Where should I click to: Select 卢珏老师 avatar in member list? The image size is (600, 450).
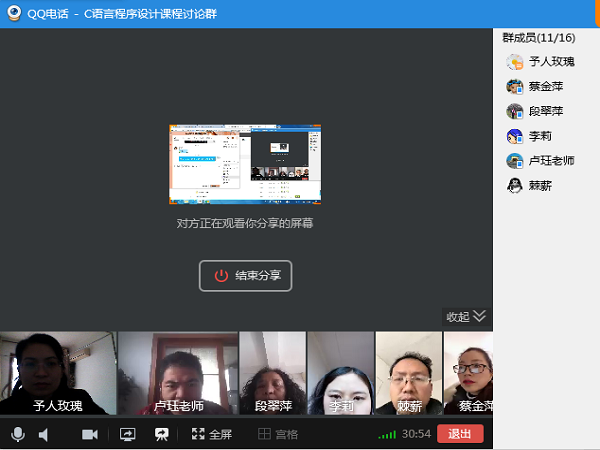coord(515,161)
